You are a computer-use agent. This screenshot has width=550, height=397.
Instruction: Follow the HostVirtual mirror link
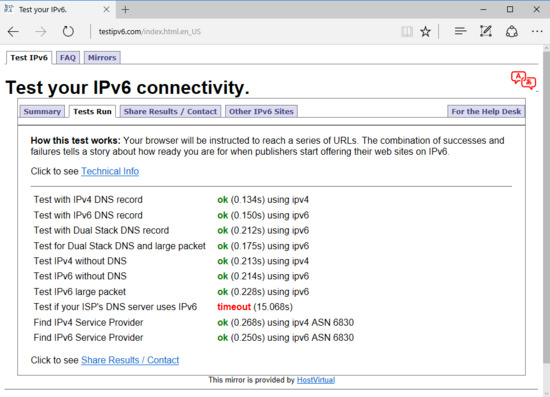(316, 380)
